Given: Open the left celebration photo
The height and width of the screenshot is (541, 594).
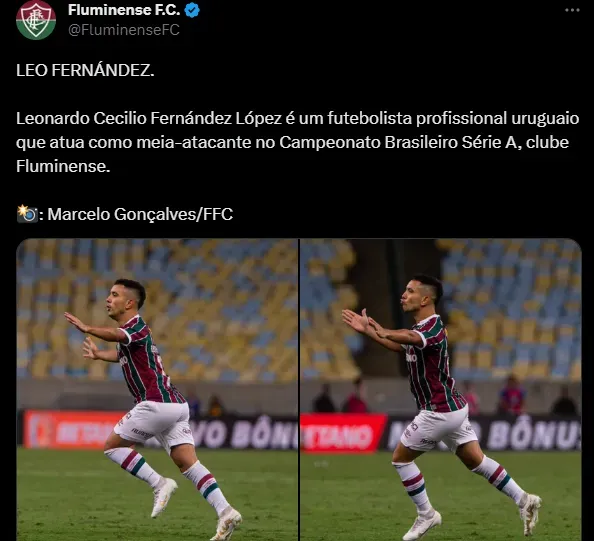Looking at the screenshot, I should tap(157, 389).
